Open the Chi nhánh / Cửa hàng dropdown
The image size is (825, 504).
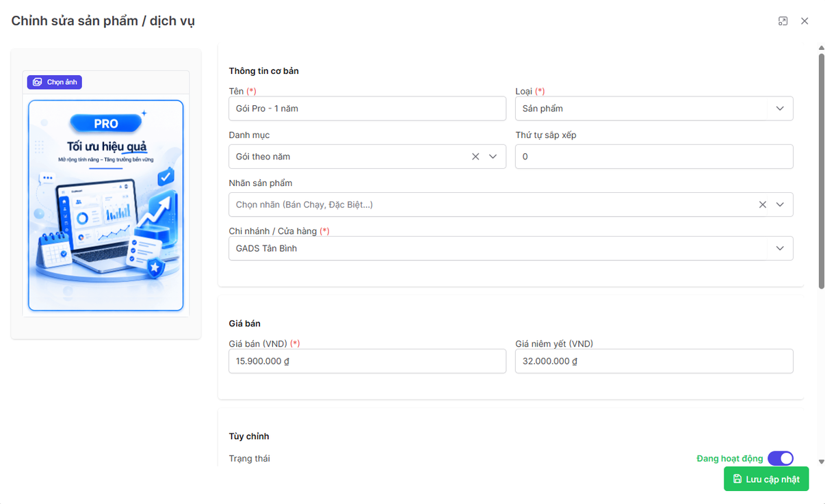click(511, 248)
